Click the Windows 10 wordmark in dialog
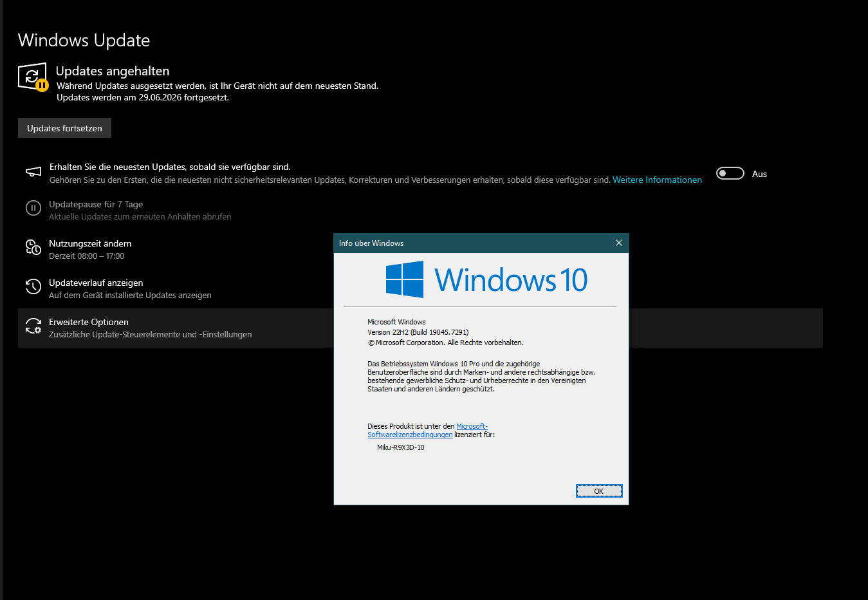 point(511,280)
